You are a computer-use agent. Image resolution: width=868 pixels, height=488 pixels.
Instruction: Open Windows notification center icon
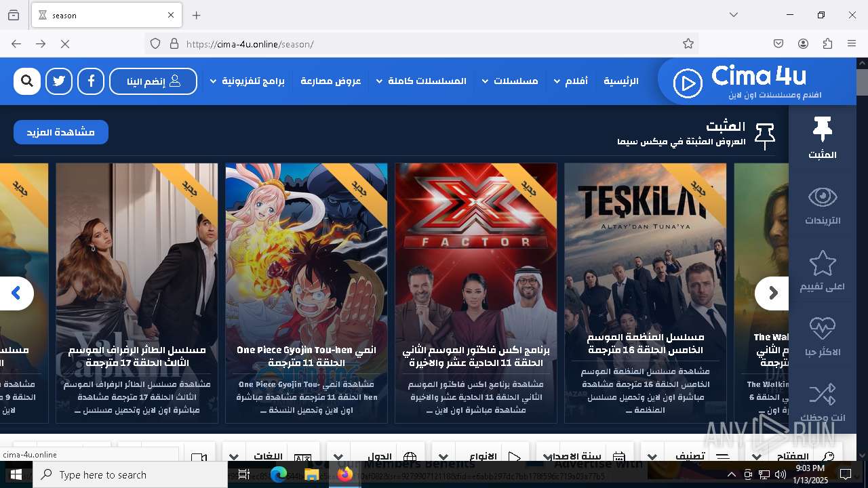(846, 474)
